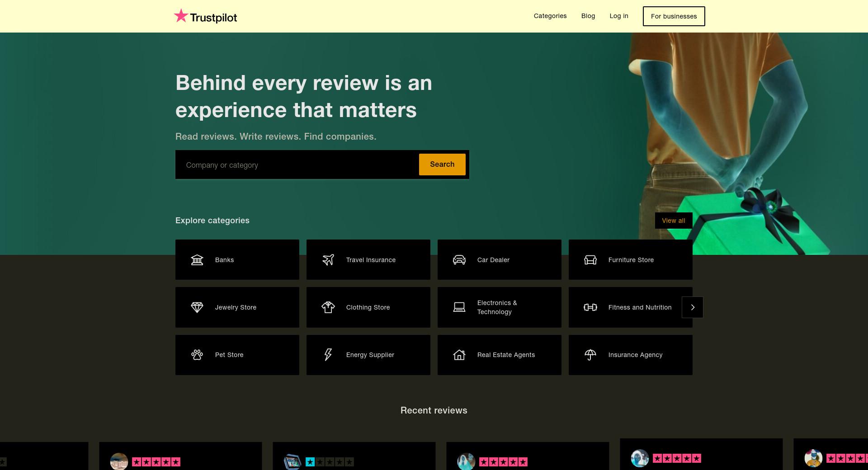Open Categories in the top navigation
868x470 pixels.
[x=550, y=16]
